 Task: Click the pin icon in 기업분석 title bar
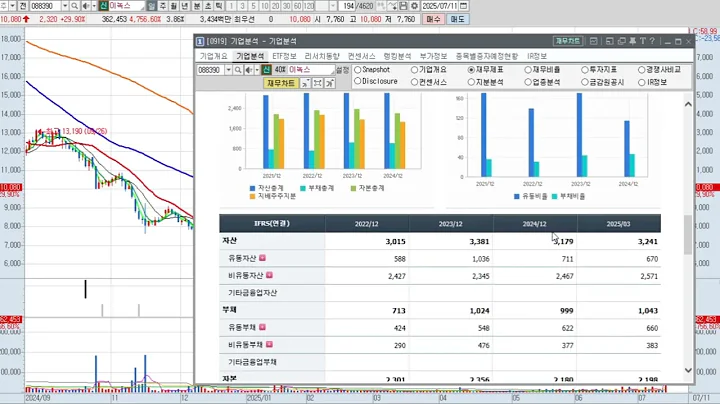[632, 41]
